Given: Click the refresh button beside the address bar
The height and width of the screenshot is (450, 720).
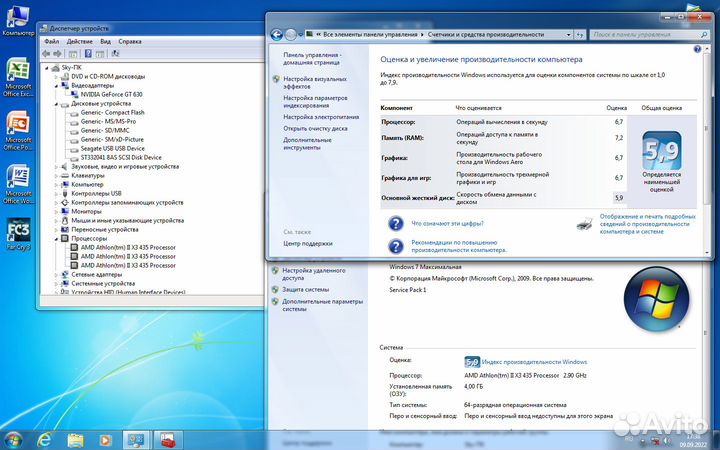Looking at the screenshot, I should (x=580, y=35).
